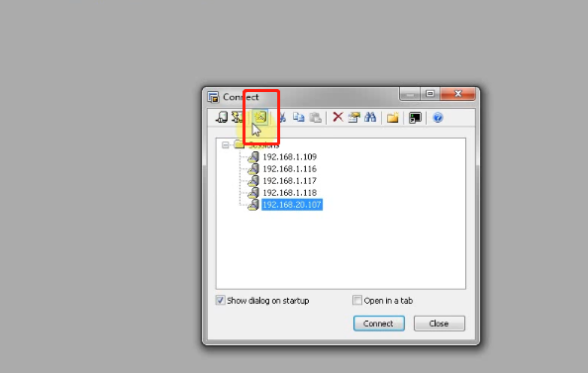Image resolution: width=588 pixels, height=373 pixels.
Task: Create a New Session via toolbar icon
Action: click(x=260, y=118)
